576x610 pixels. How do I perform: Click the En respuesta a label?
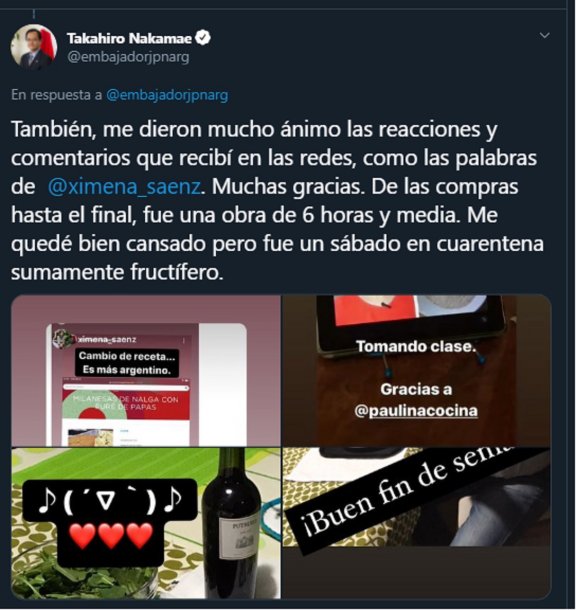click(x=57, y=95)
